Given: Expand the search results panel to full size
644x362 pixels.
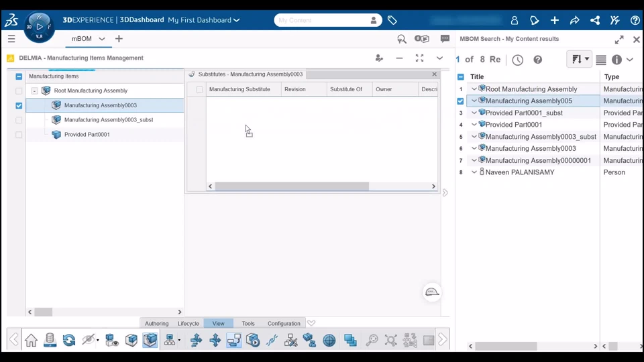Looking at the screenshot, I should 619,40.
